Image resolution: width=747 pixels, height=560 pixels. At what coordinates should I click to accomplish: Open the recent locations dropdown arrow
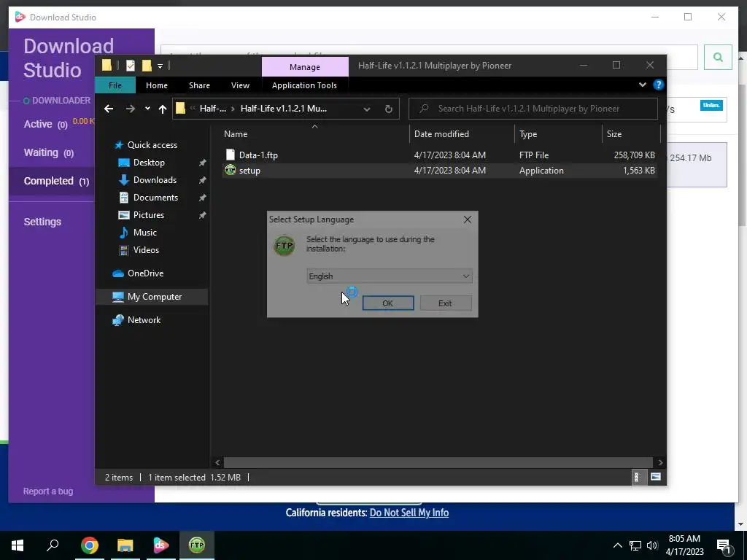147,109
